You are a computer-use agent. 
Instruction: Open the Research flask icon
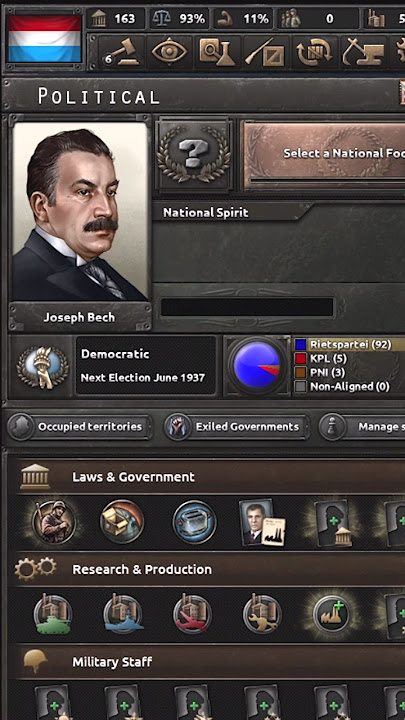[217, 51]
